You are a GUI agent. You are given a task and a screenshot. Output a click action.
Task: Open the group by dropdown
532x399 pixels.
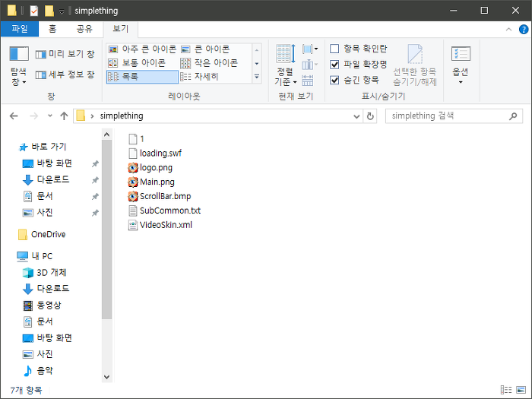310,49
